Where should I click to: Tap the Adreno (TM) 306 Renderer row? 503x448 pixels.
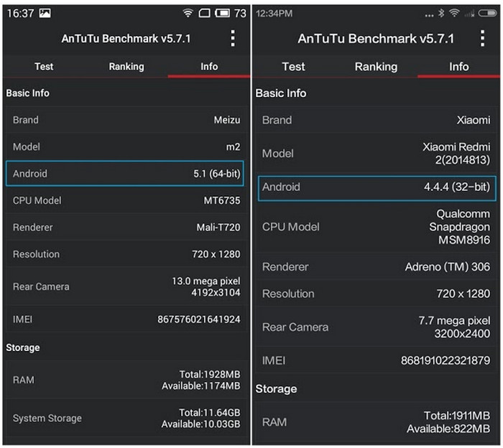377,267
